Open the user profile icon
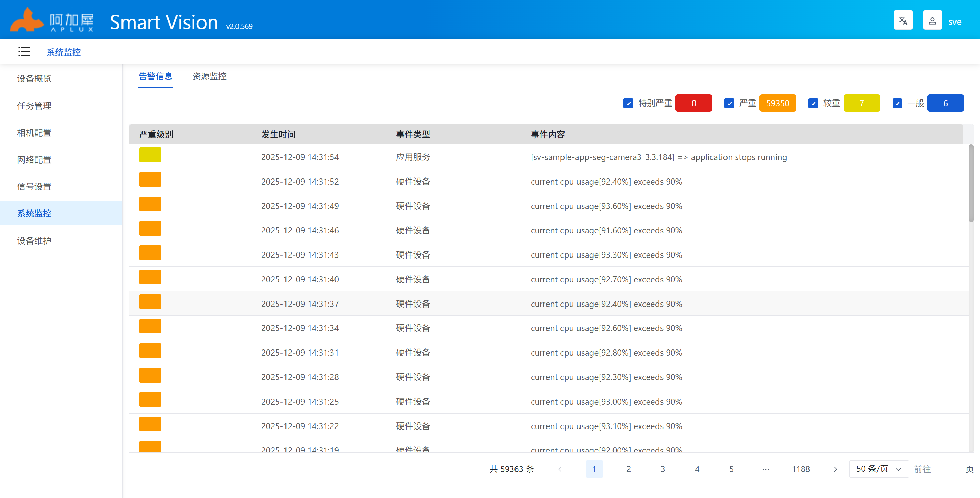The height and width of the screenshot is (498, 980). click(932, 20)
